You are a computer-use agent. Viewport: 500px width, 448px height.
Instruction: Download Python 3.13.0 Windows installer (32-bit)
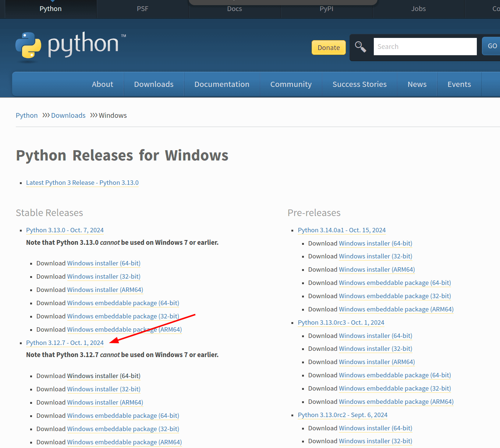pyautogui.click(x=104, y=276)
